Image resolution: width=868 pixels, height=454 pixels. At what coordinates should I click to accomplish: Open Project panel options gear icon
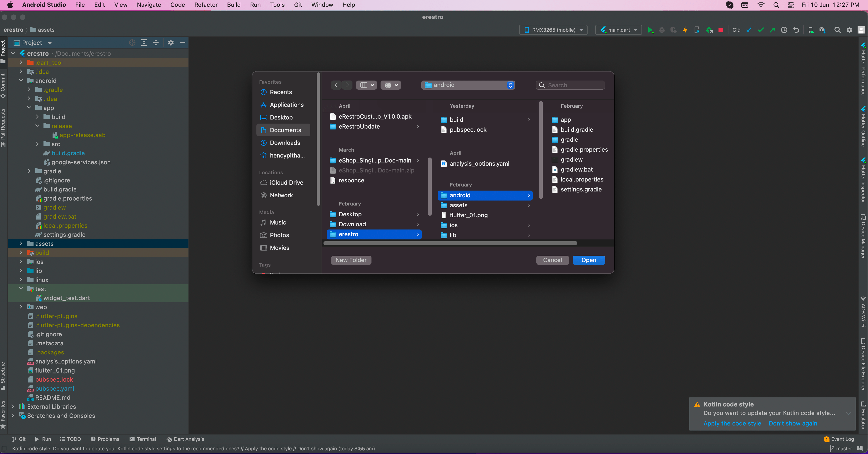click(x=171, y=43)
